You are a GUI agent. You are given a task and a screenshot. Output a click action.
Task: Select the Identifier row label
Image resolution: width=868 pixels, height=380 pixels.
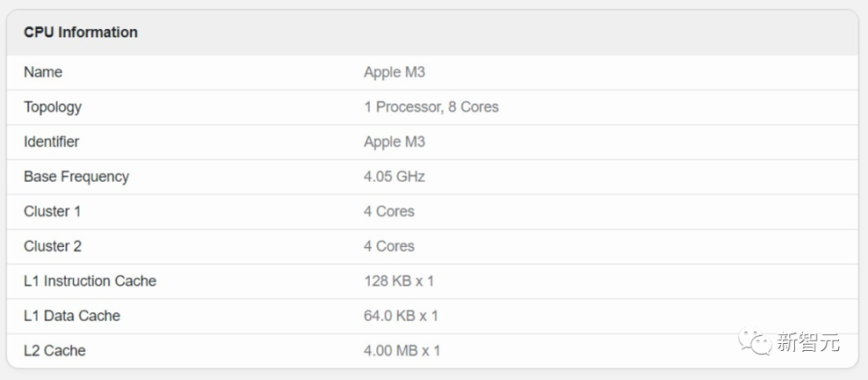(x=52, y=142)
